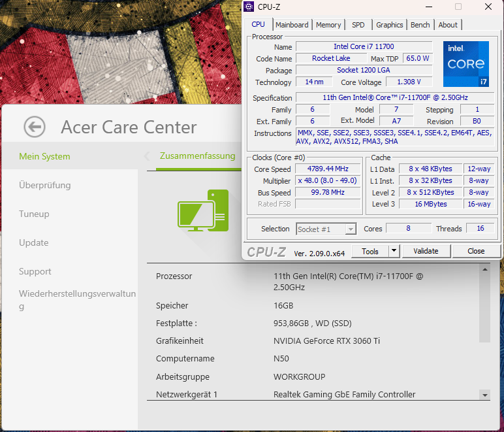Close the CPU-Z window with X

point(488,7)
